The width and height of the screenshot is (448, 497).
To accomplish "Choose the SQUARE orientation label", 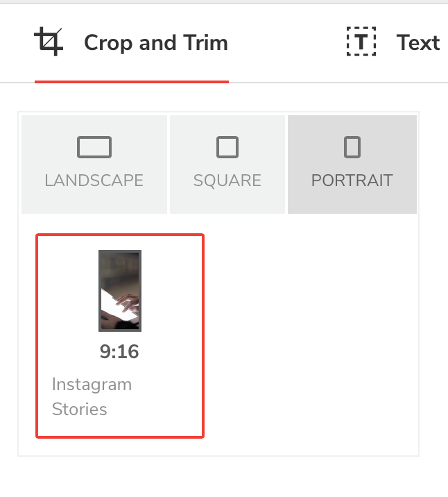I will (x=227, y=180).
